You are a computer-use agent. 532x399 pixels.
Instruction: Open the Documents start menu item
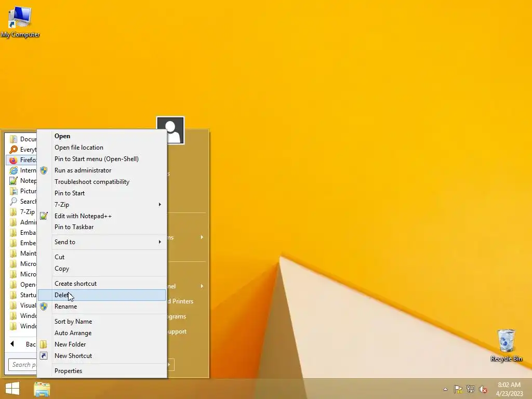coord(22,139)
